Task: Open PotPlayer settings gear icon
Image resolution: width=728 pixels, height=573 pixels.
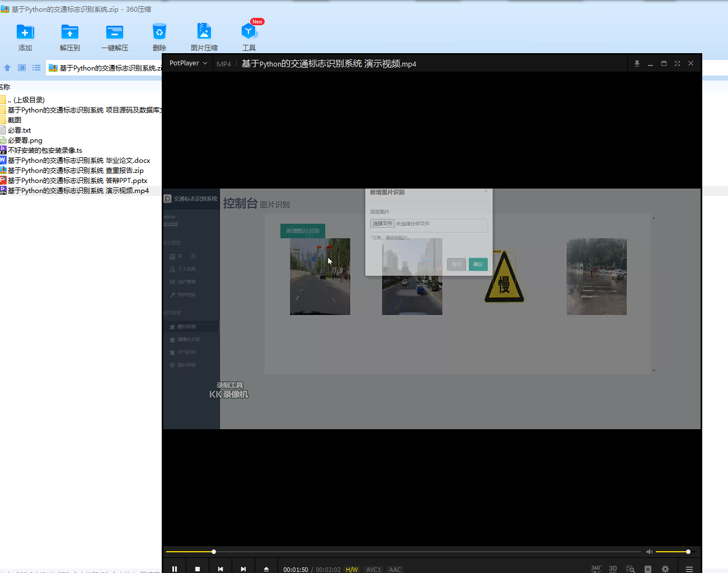Action: point(665,569)
